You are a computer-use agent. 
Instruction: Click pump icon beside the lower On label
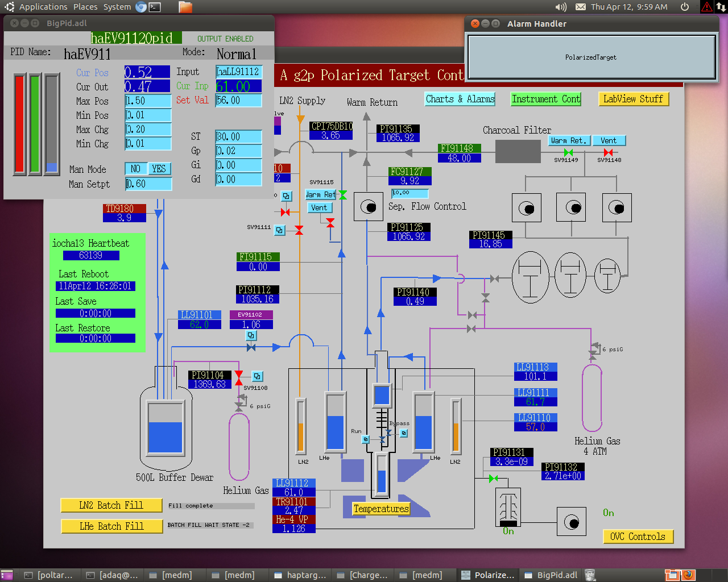point(572,522)
